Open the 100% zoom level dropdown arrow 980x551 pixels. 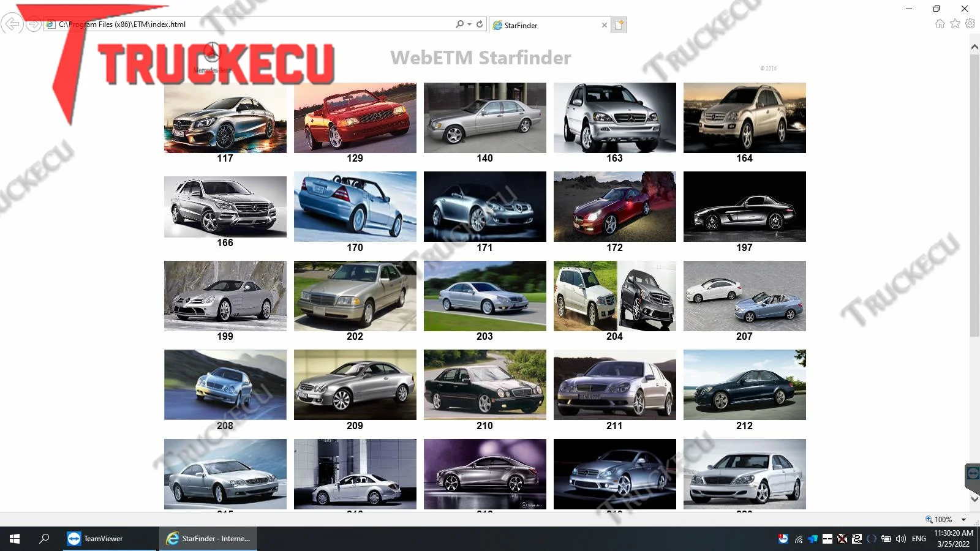coord(964,520)
